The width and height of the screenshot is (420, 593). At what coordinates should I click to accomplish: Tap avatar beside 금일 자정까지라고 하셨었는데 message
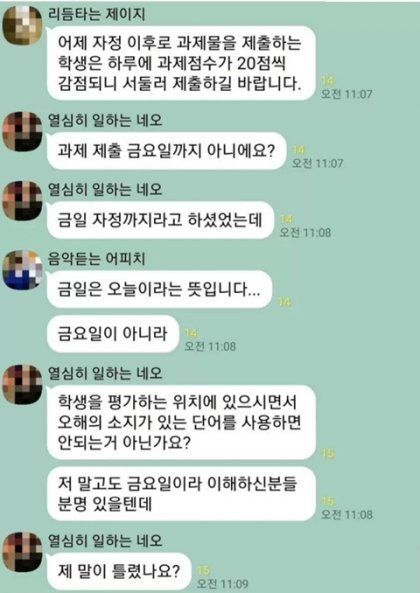click(x=22, y=201)
